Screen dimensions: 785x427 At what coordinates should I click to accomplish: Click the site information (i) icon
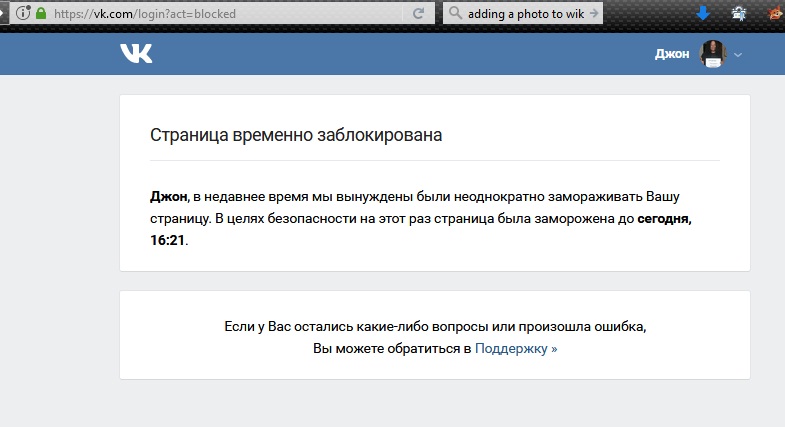pos(21,14)
